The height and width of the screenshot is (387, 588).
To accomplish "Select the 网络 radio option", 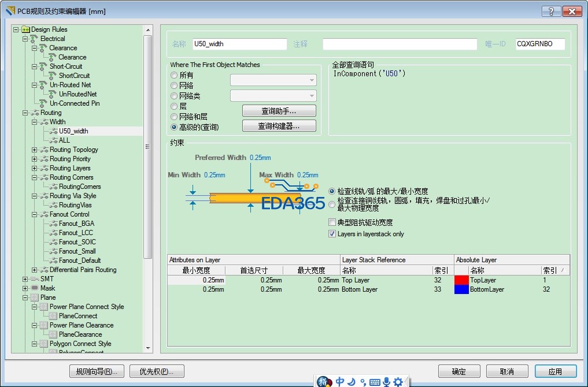I will coord(174,86).
